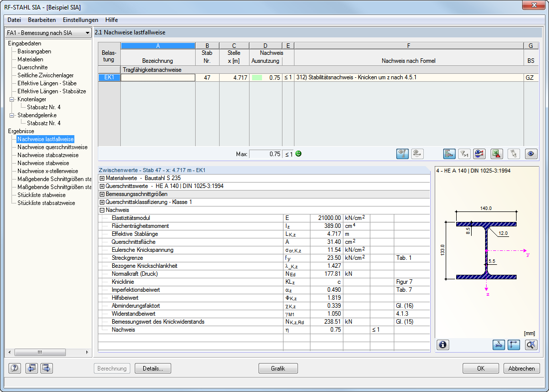
Task: Open the FA1 - Bemessung nach SIA dropdown
Action: click(48, 32)
